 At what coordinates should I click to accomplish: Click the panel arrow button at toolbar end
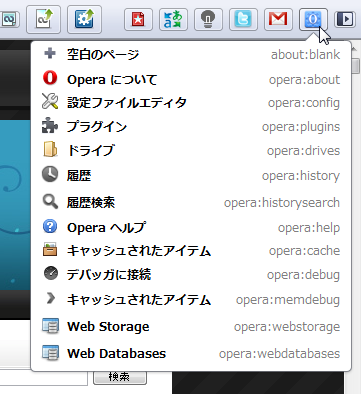point(344,19)
